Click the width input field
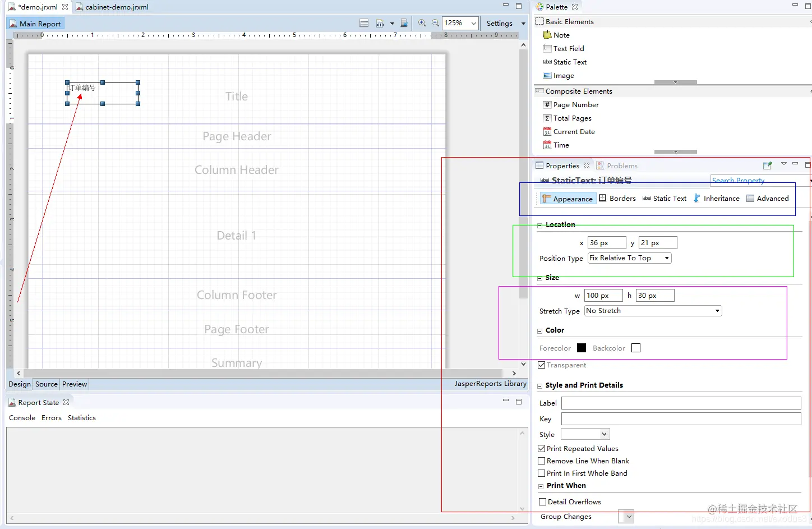Screen dimensions: 812x529 point(603,296)
